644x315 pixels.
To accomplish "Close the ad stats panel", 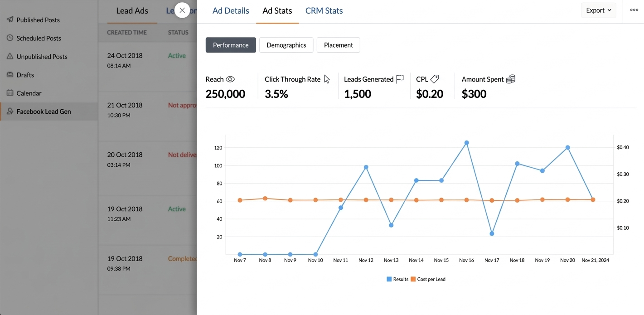I will coord(182,10).
